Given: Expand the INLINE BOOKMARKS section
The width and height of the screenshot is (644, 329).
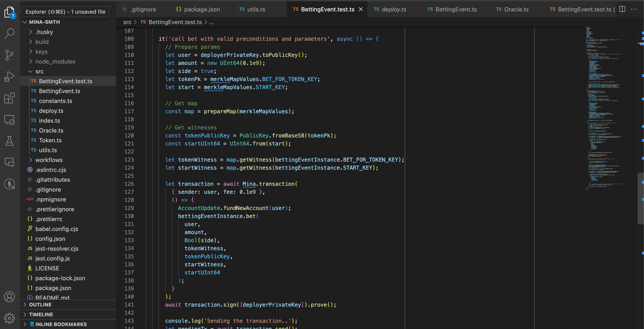Looking at the screenshot, I should [x=68, y=324].
